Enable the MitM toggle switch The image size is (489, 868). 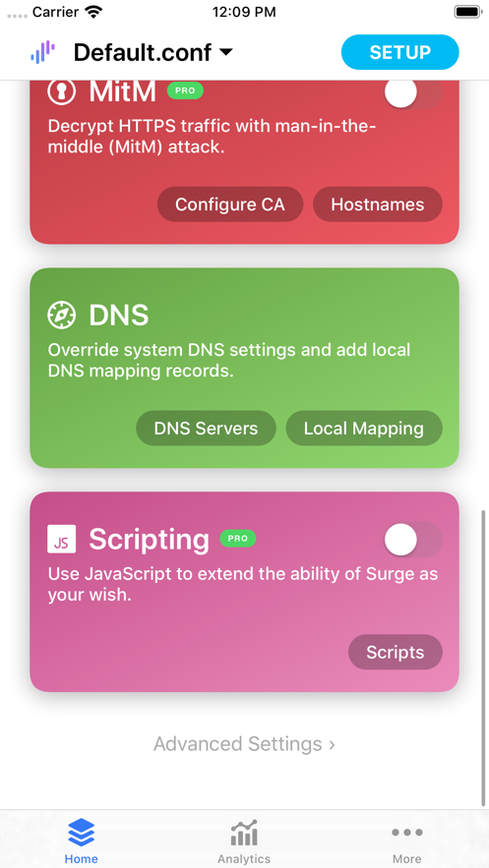(413, 93)
